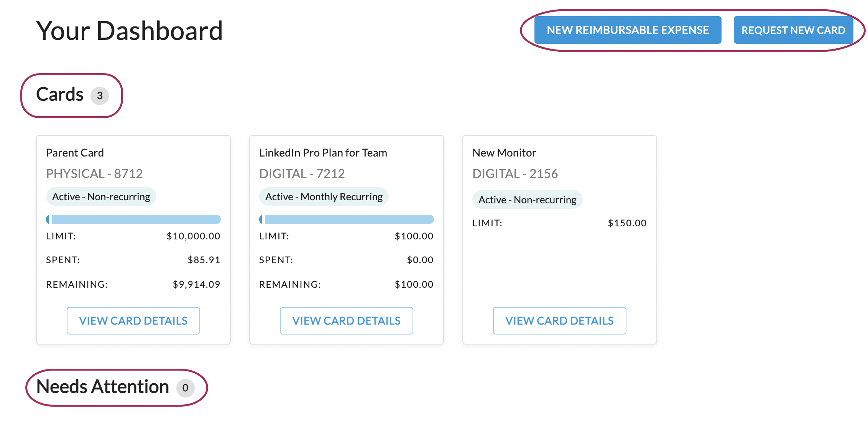The image size is (868, 422).
Task: View card details for LinkedIn Pro Plan
Action: pyautogui.click(x=346, y=321)
